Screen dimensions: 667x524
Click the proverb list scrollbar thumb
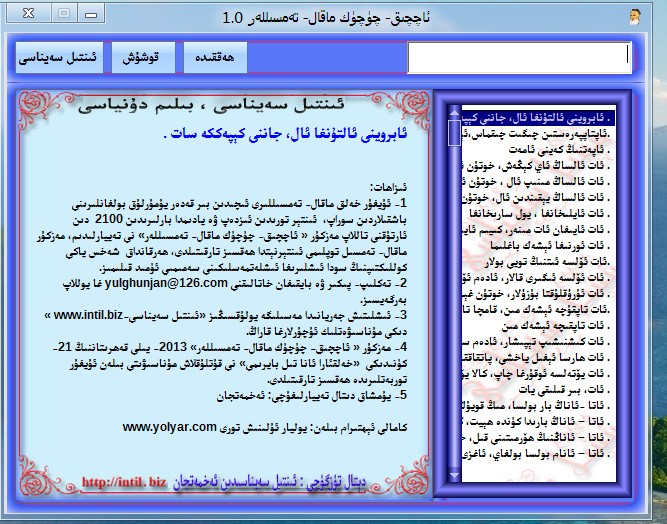pos(454,133)
